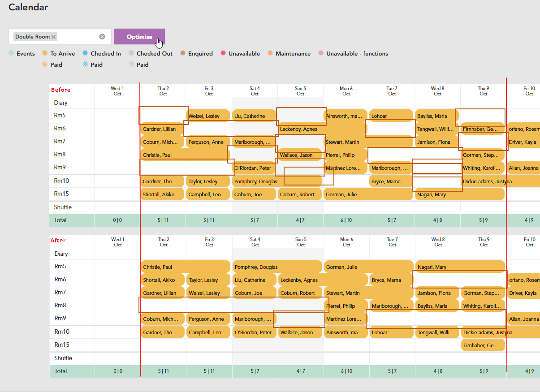The width and height of the screenshot is (540, 392).
Task: Open Christie, Paul booking in Before Rm8
Action: 185,155
